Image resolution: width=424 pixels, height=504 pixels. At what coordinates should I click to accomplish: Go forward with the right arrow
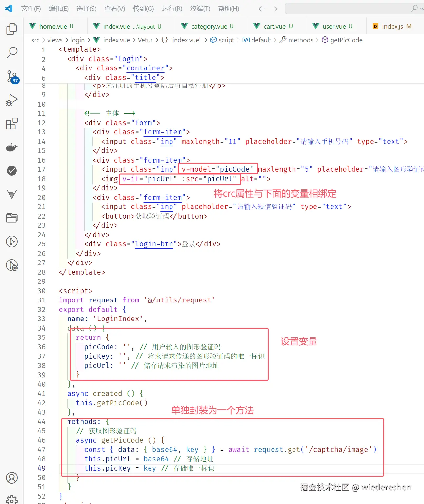click(x=274, y=9)
